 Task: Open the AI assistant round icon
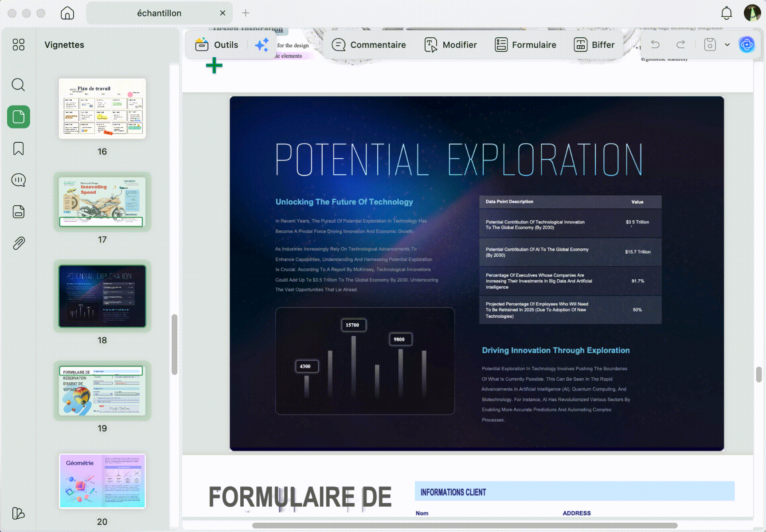747,45
